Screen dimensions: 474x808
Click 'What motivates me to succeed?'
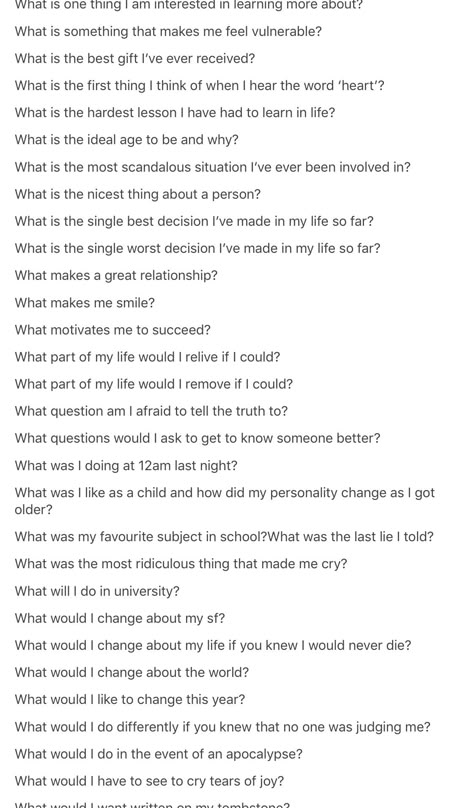click(x=112, y=330)
